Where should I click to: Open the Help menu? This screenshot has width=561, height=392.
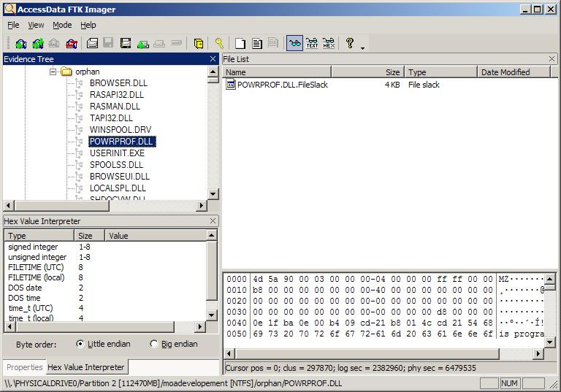(x=88, y=25)
